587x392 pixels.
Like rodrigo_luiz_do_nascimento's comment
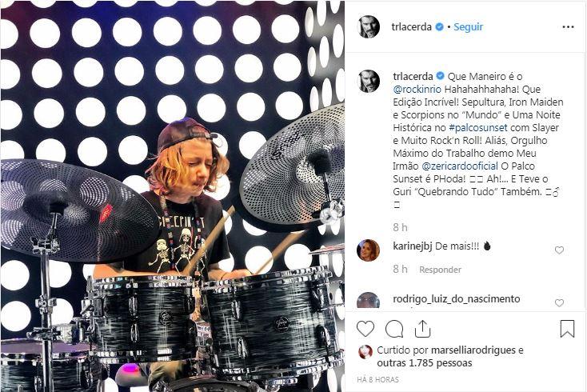[x=559, y=303]
